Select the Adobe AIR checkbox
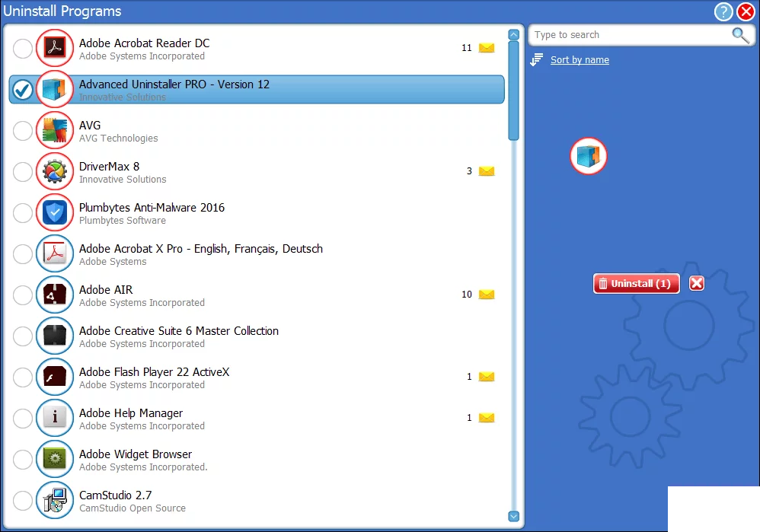This screenshot has width=760, height=532. click(x=23, y=295)
